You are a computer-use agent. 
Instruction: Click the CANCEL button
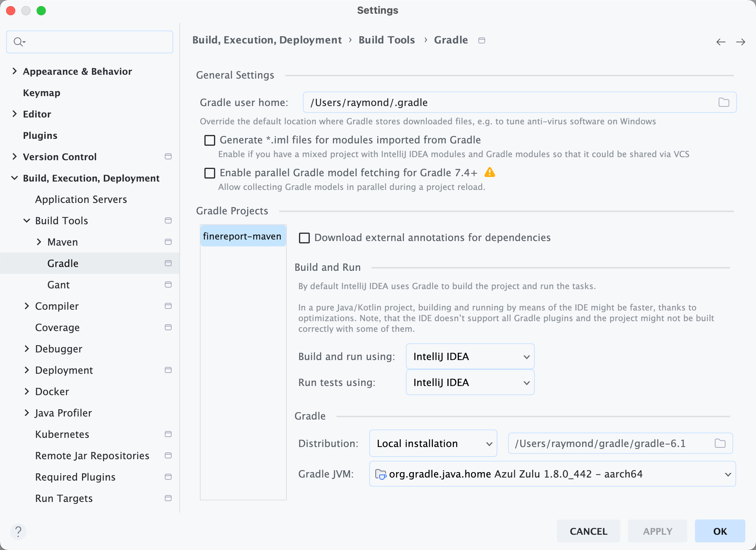tap(588, 531)
